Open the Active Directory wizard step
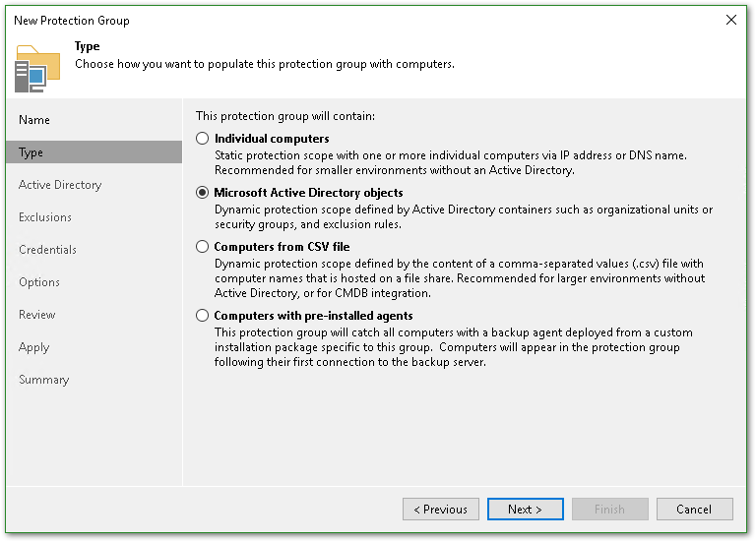Screen dimensions: 756x542 coord(60,185)
